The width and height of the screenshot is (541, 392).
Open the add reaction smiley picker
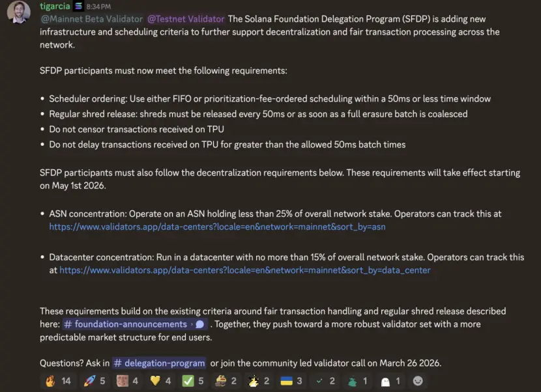tap(418, 380)
